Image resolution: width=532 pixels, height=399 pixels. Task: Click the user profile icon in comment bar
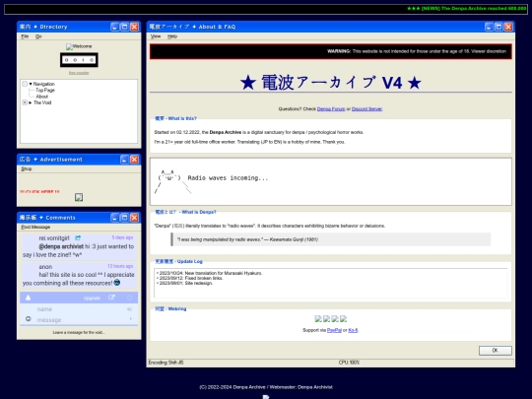(x=29, y=298)
